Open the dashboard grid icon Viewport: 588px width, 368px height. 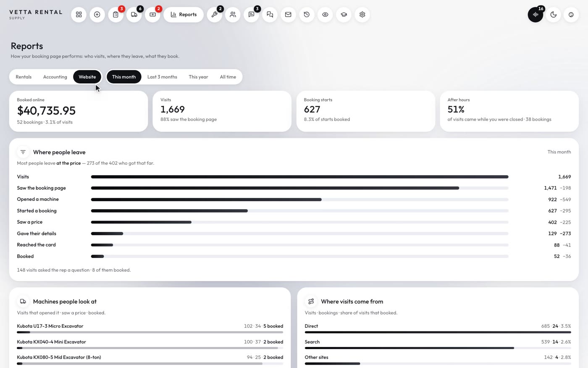(x=79, y=15)
